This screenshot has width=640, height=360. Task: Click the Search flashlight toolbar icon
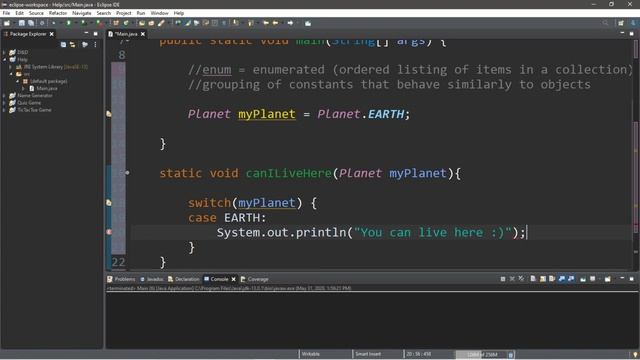pyautogui.click(x=161, y=23)
